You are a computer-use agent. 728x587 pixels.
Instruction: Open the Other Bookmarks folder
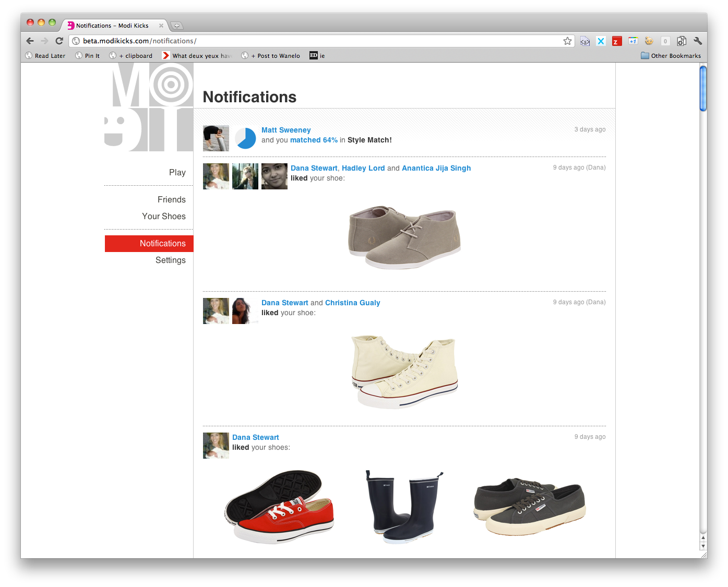click(x=671, y=55)
